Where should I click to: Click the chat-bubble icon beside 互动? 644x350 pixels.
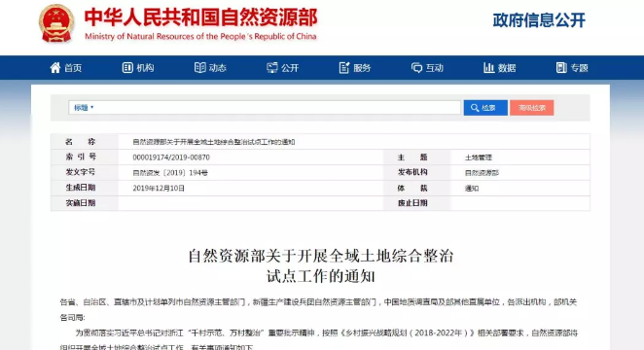coord(416,68)
